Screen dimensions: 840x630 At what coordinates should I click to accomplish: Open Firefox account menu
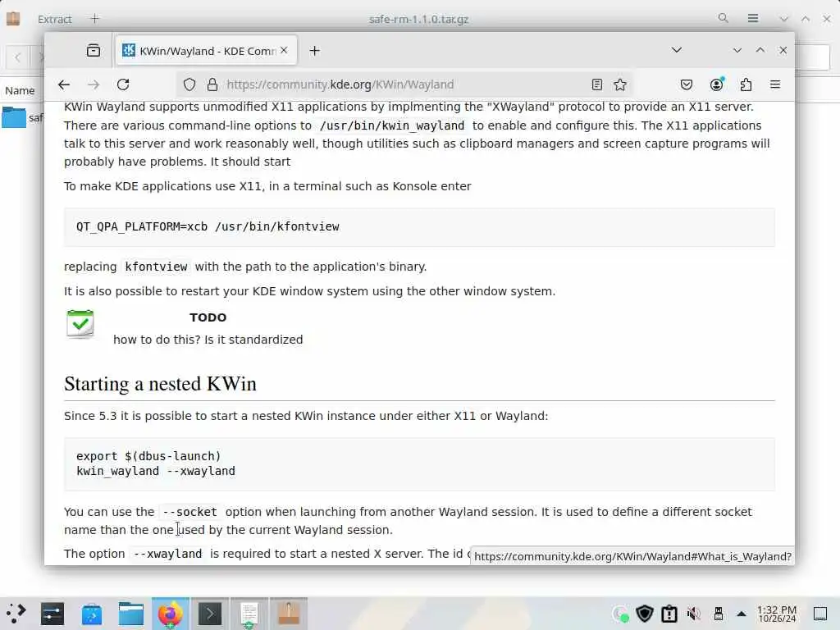716,84
